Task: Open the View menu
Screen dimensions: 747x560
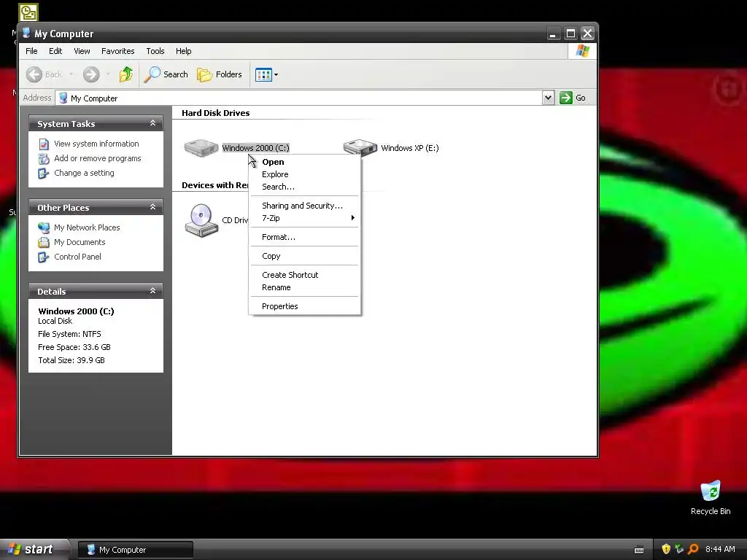Action: tap(82, 51)
